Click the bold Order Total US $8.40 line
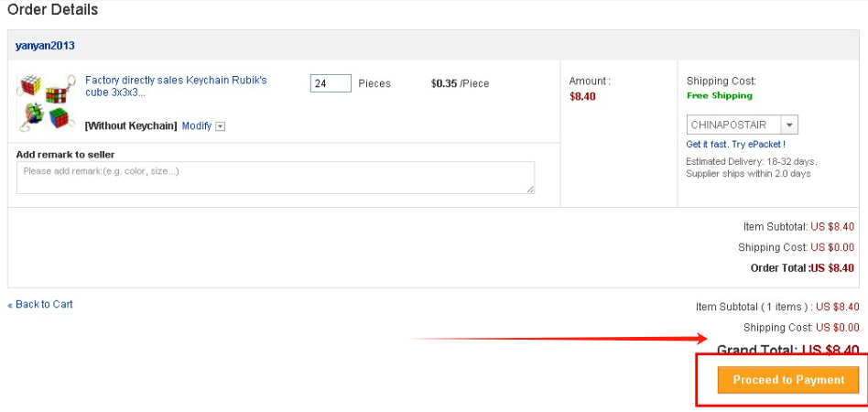The height and width of the screenshot is (412, 868). coord(802,268)
